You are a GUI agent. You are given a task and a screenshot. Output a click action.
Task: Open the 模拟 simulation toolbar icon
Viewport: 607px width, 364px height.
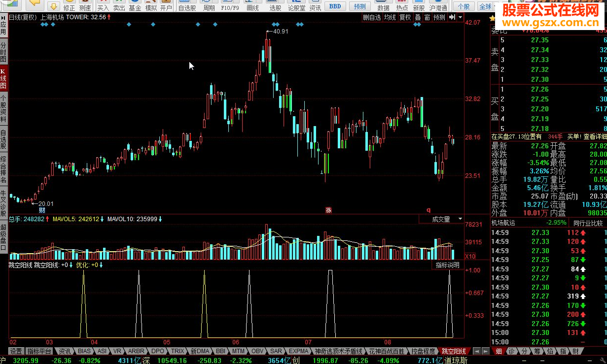click(150, 6)
